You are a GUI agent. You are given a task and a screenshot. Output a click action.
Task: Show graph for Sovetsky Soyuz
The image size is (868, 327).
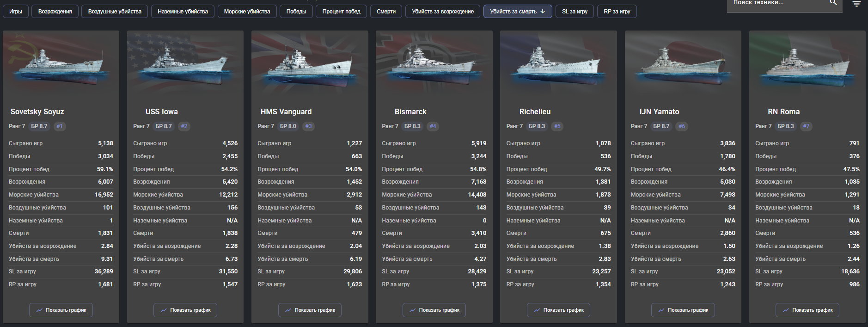61,310
